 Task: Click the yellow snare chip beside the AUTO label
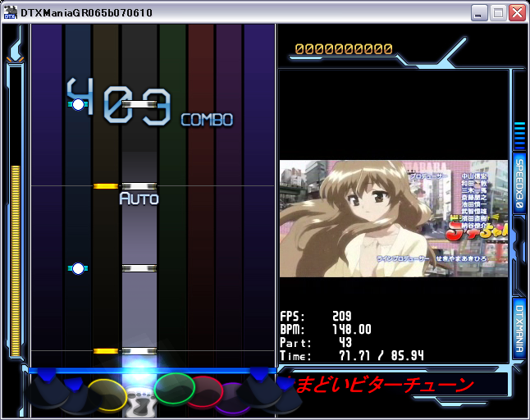(x=106, y=186)
